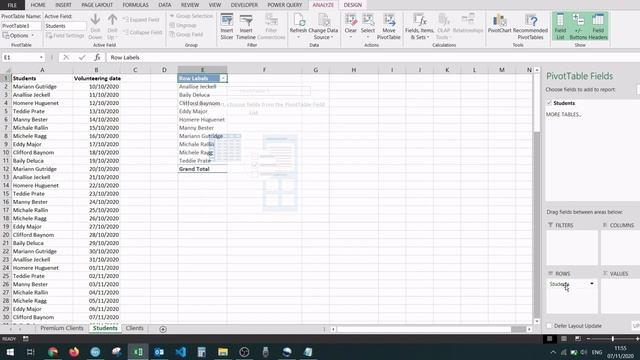Viewport: 640px width, 360px height.
Task: Click the horizontal scrollbar thumb
Action: pyautogui.click(x=518, y=329)
